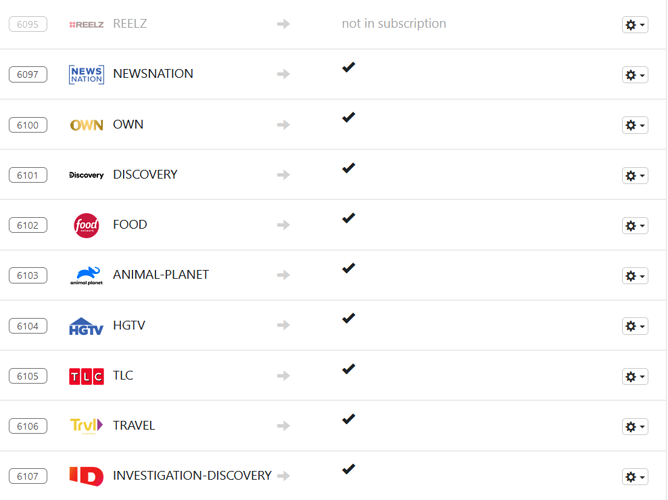Click the TLC channel logo
The image size is (668, 500).
tap(86, 376)
